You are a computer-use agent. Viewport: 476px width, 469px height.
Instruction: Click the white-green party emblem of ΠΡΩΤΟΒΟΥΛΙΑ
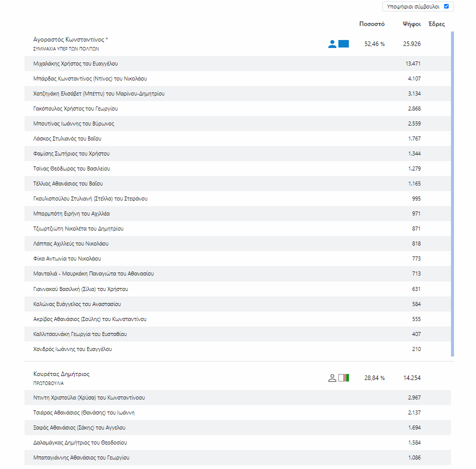tap(344, 377)
